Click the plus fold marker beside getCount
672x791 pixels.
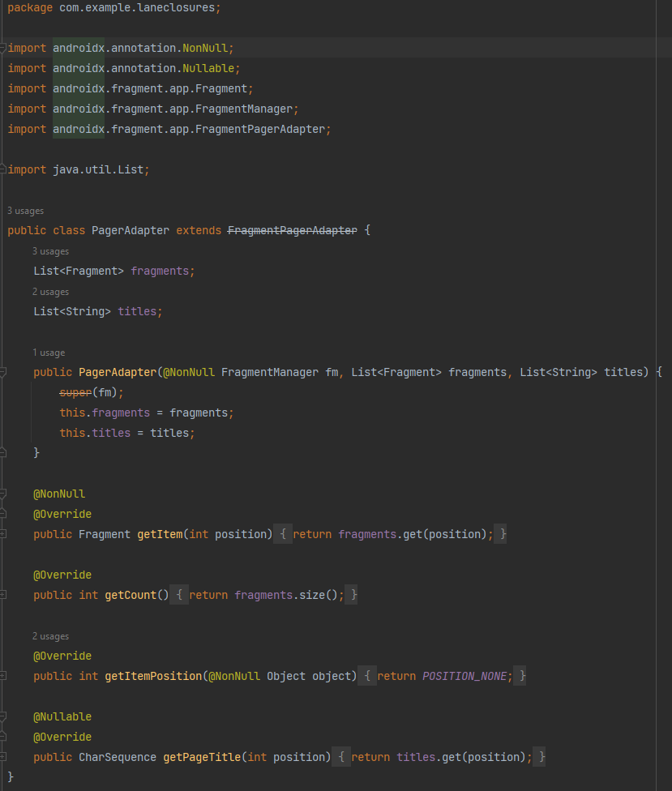click(x=4, y=595)
